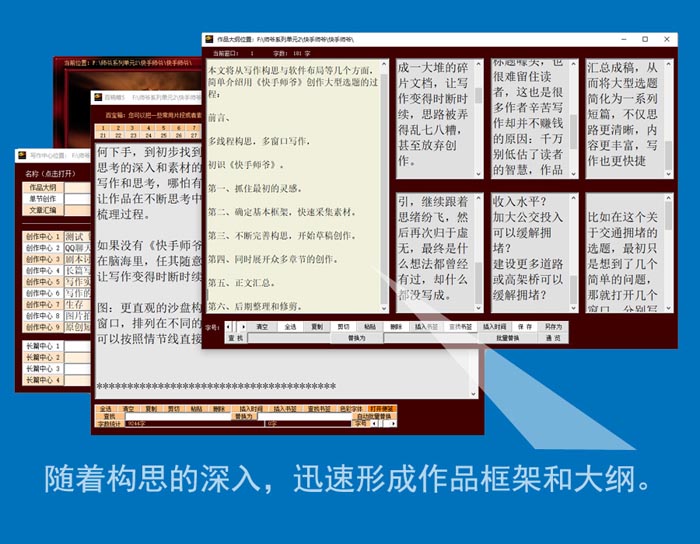Click 插入时间 in the middle editor window toolbar

[251, 409]
